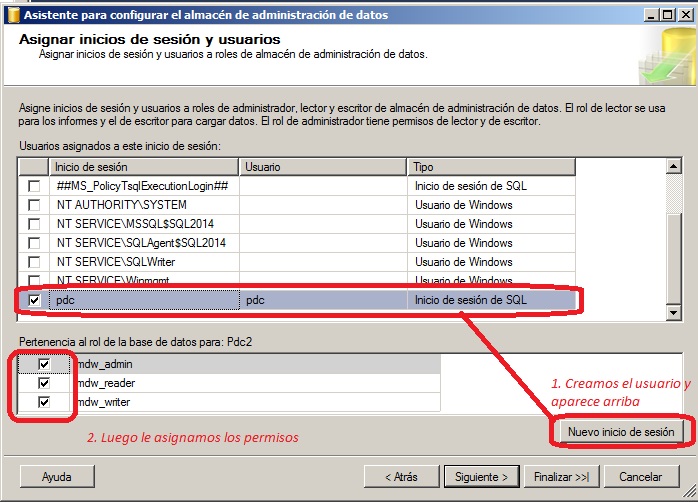Close the assistant window

[x=686, y=15]
